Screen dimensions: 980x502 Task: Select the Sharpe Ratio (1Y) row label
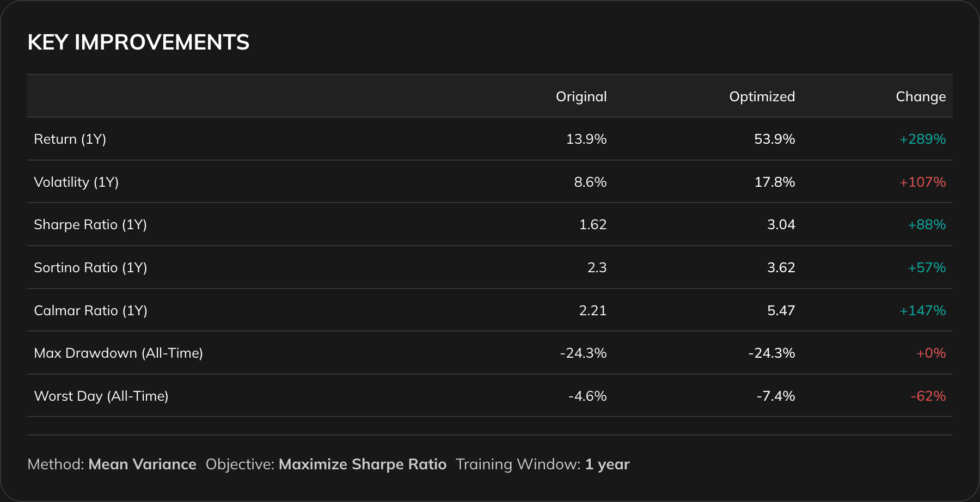tap(90, 225)
